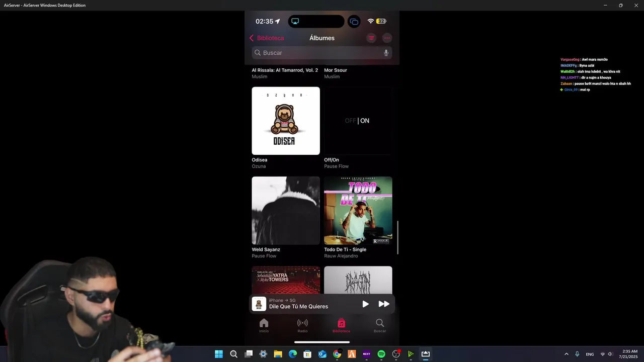
Task: Switch to the Inicio tab
Action: coord(264,326)
